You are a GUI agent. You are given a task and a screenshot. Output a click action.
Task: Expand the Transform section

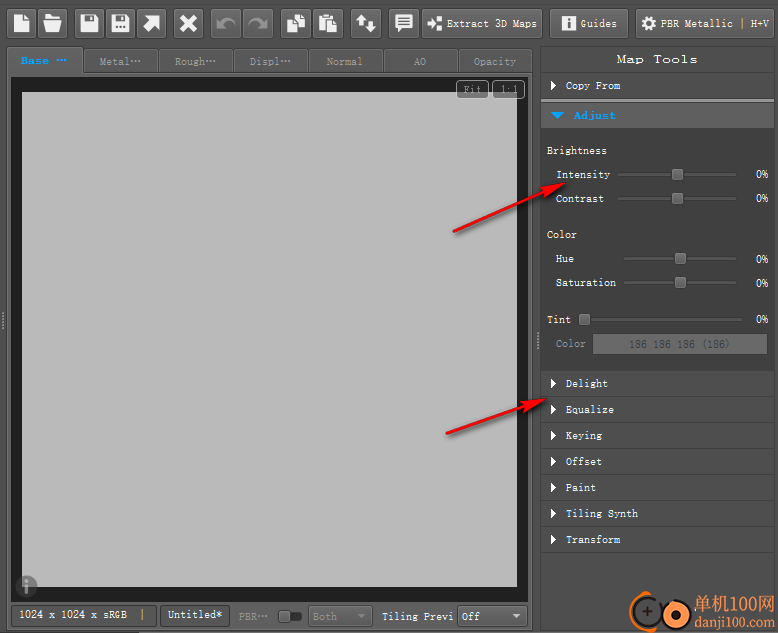coord(657,540)
